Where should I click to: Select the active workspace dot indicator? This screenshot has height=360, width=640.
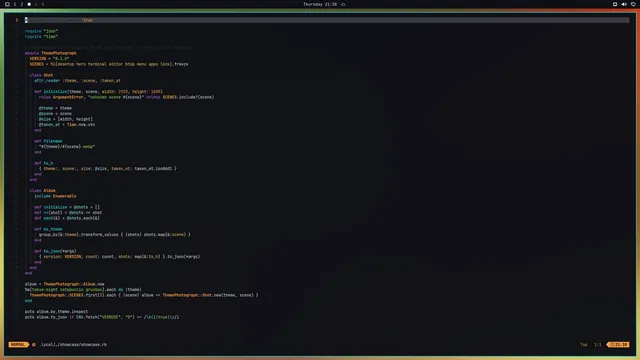pos(29,4)
